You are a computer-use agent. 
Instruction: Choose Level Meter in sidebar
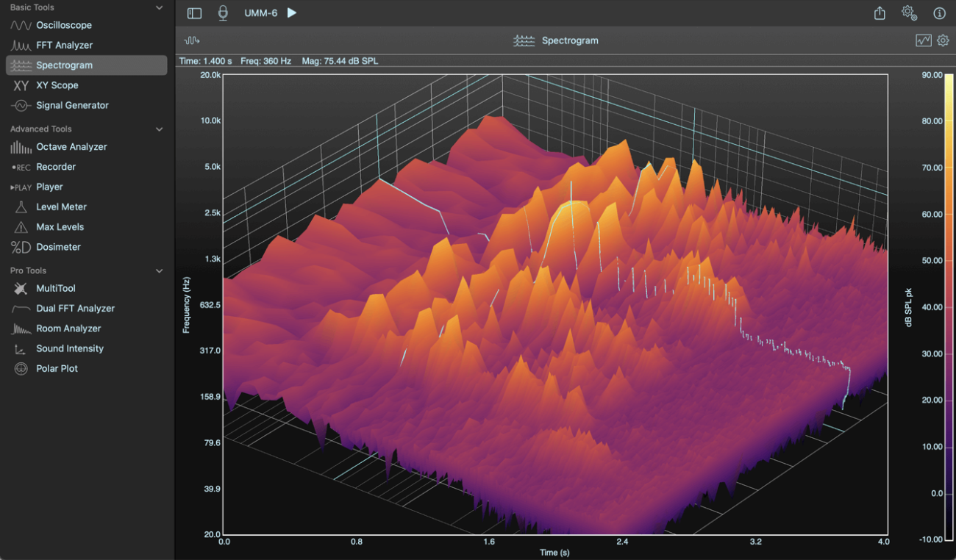61,207
